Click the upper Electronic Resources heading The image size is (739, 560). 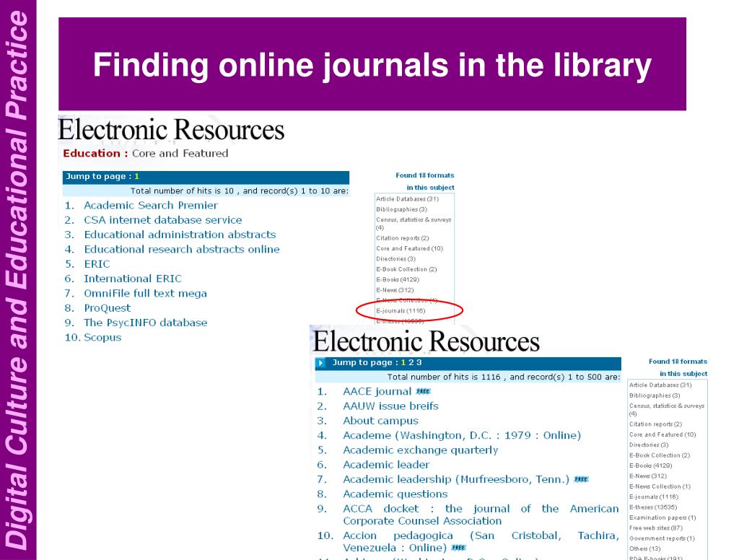171,130
